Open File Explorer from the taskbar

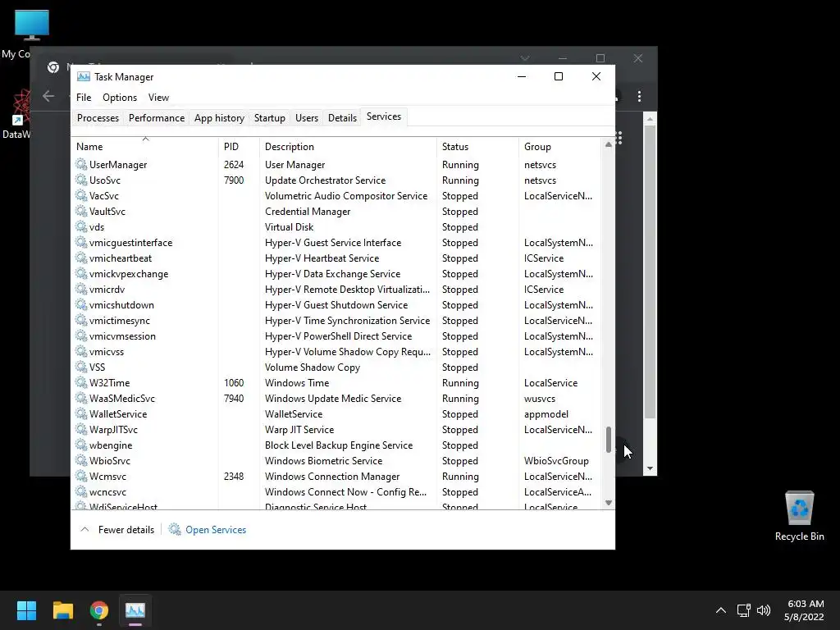pyautogui.click(x=62, y=610)
